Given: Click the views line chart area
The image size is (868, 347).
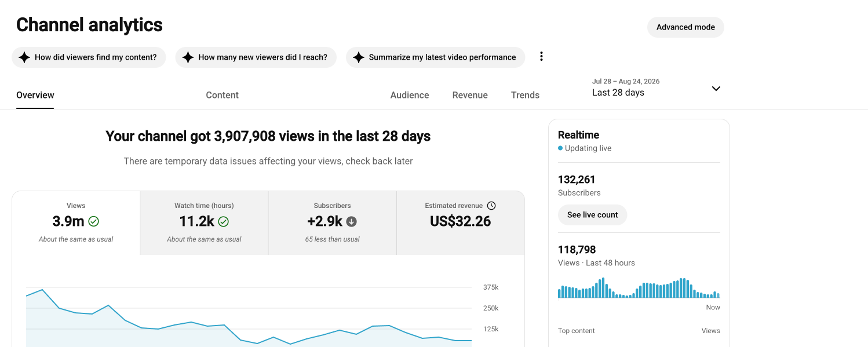Looking at the screenshot, I should (x=249, y=316).
